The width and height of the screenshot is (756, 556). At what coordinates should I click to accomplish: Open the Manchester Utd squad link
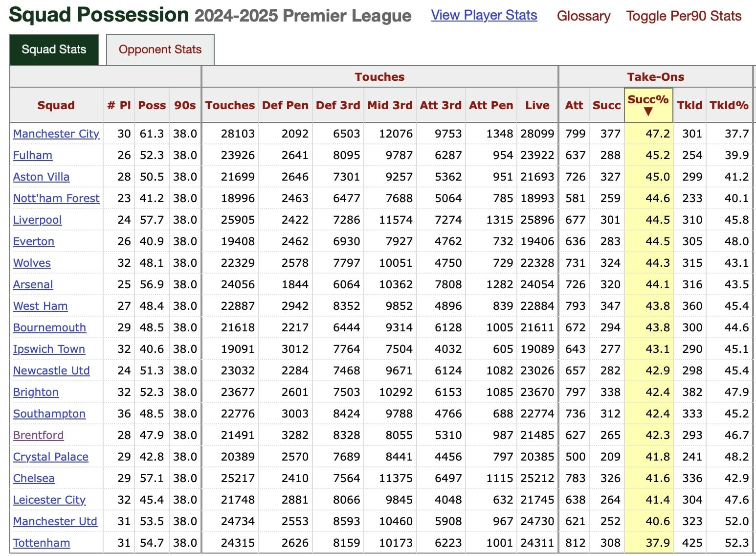[x=55, y=521]
